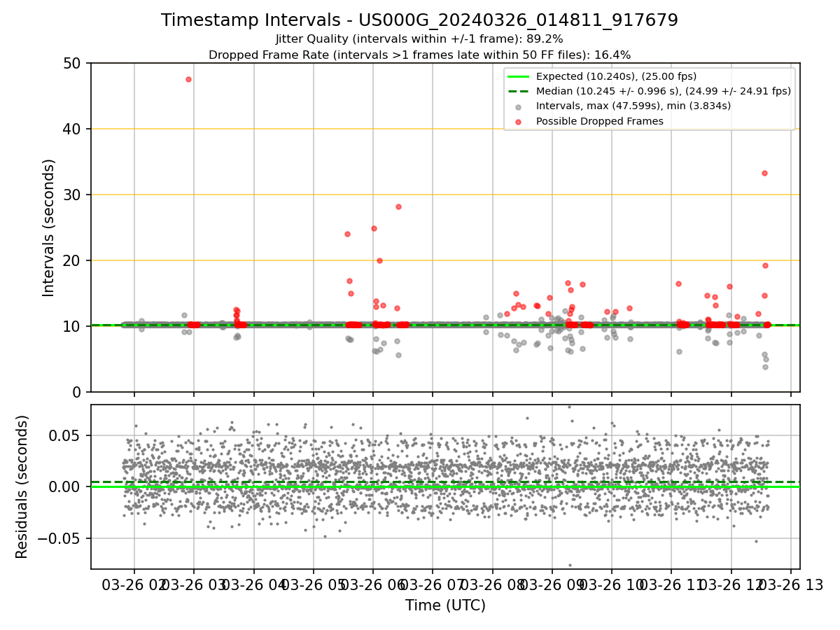Click the x-axis tick label '03-26 05'
The image size is (840, 630).
[x=313, y=586]
